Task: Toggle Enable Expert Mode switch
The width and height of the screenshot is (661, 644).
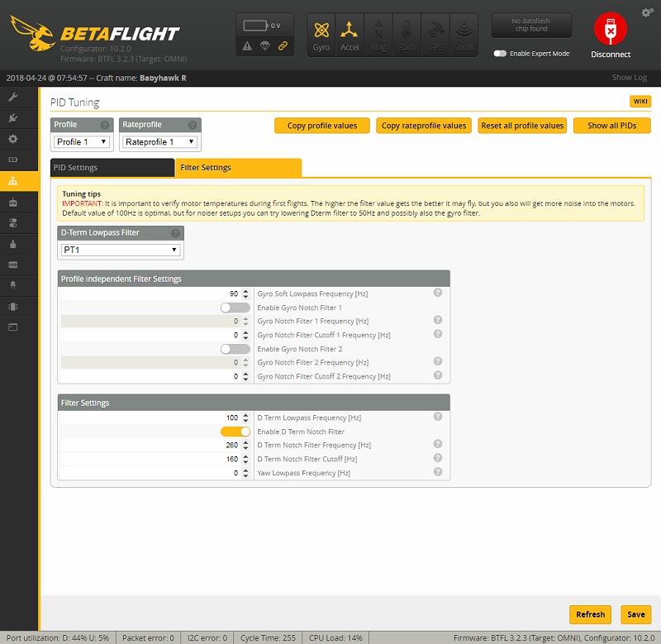Action: point(500,54)
